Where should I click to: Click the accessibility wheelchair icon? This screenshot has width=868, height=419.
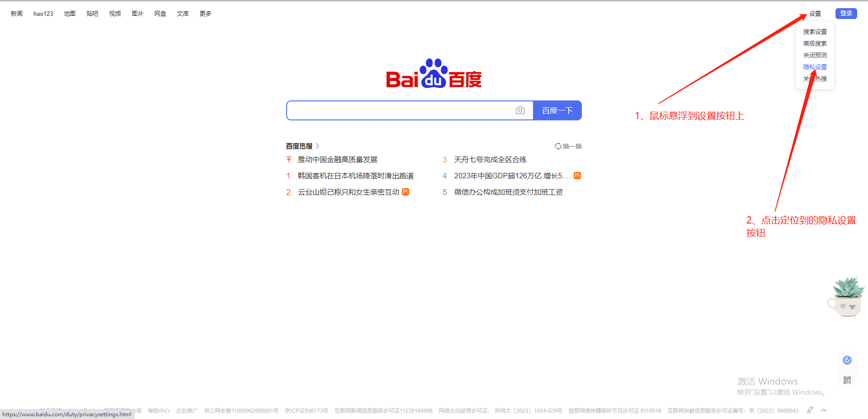tap(809, 410)
